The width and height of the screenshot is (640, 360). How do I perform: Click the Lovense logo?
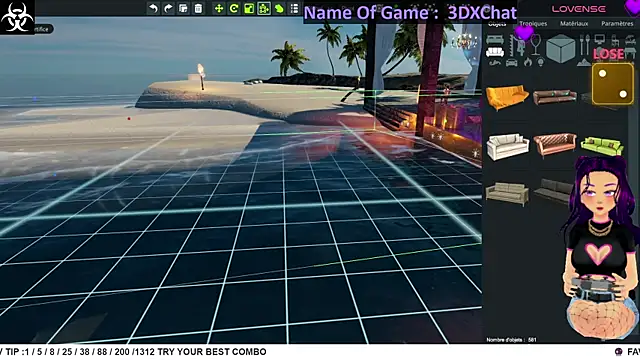click(579, 9)
